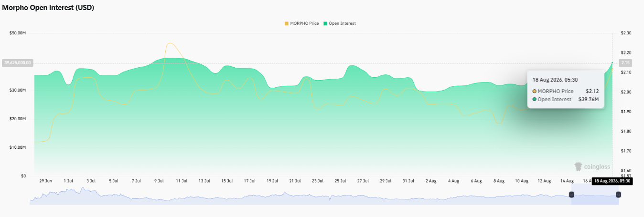Click the 29 Jul date axis label

[386, 181]
